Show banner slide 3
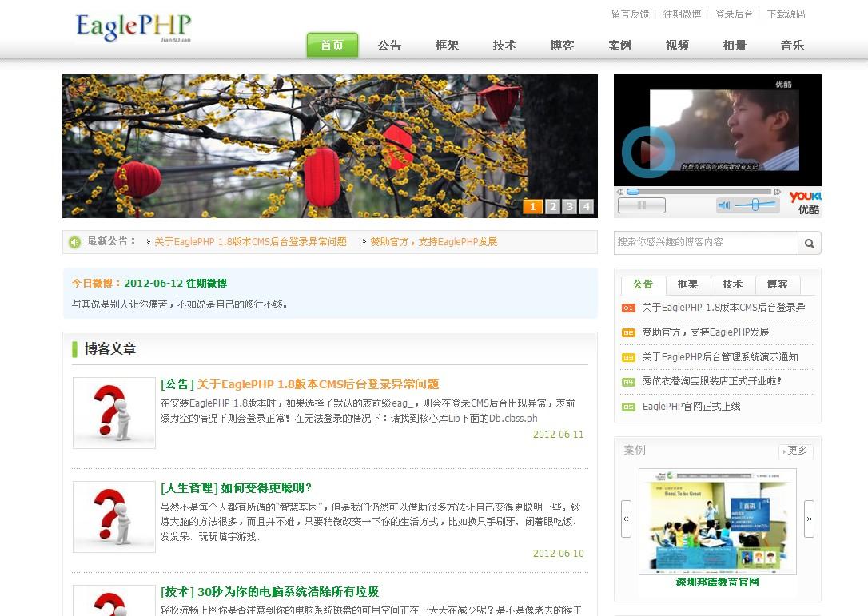 570,206
